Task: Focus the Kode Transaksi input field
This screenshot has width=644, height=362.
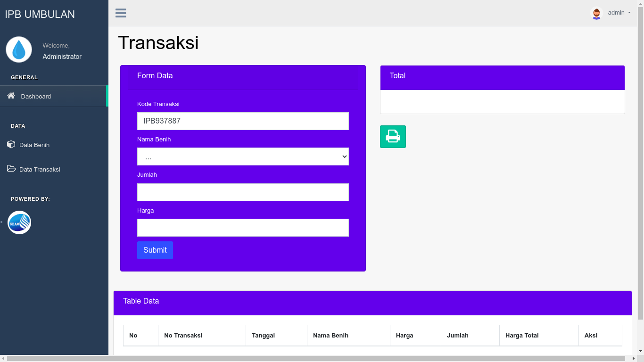Action: [243, 121]
